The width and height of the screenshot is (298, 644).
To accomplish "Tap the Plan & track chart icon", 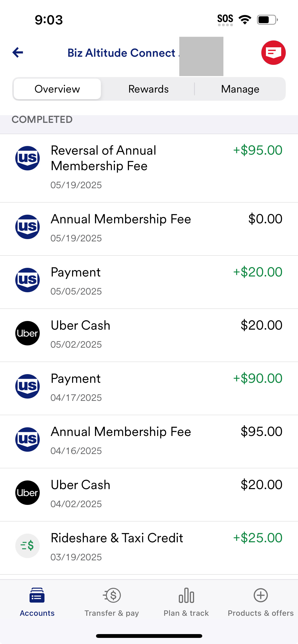I will tap(186, 595).
